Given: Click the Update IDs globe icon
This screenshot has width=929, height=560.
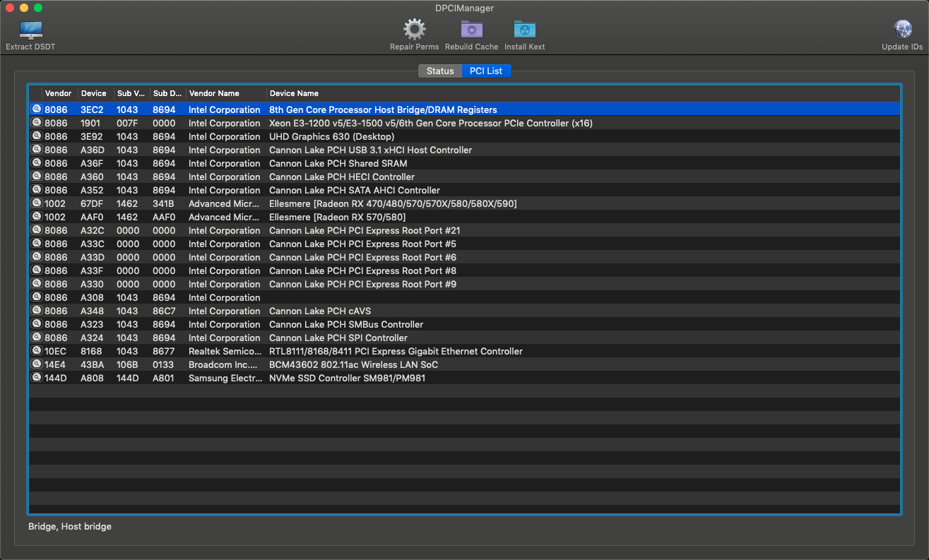Looking at the screenshot, I should tap(902, 30).
